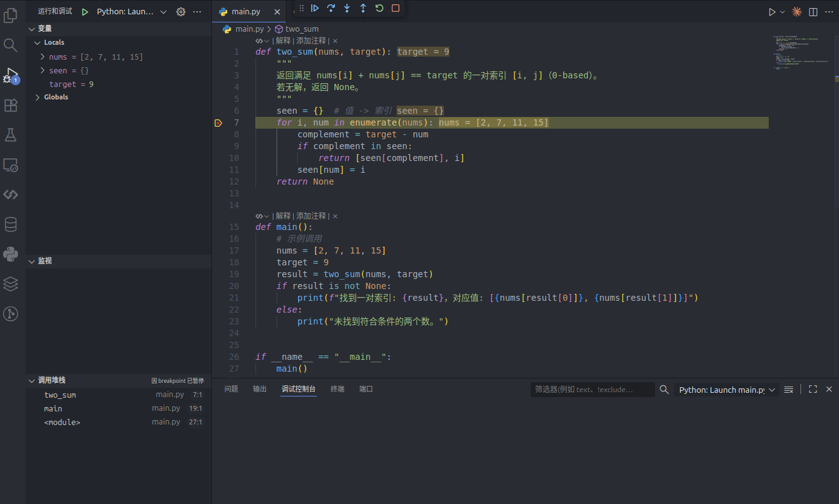This screenshot has width=839, height=504.
Task: Restart the debug session
Action: coord(380,8)
